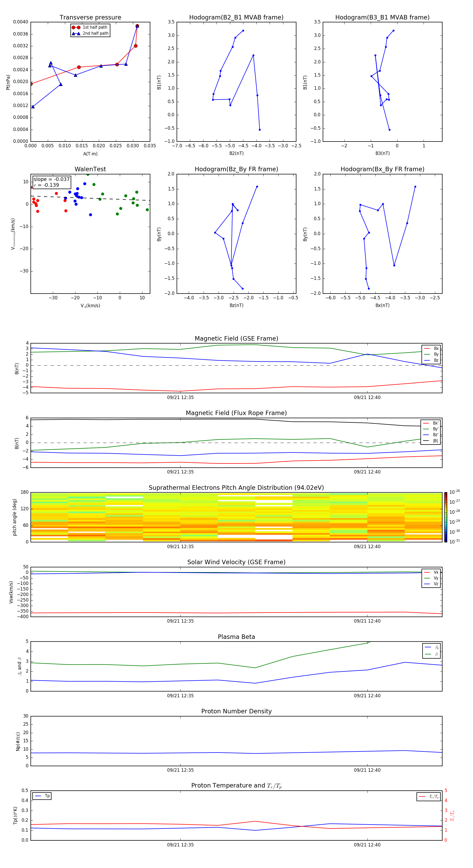Select the βp entry in the Plasma Beta legend
This screenshot has height=868, width=473.
tap(431, 647)
